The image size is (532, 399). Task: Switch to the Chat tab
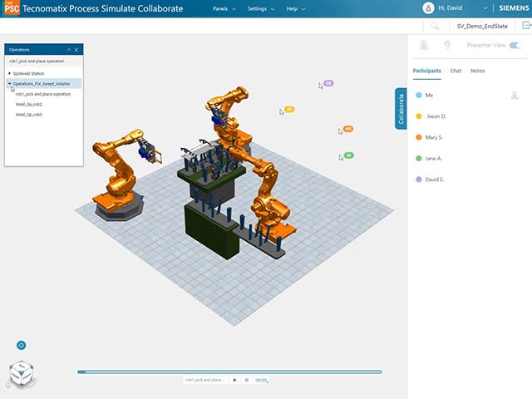tap(456, 71)
